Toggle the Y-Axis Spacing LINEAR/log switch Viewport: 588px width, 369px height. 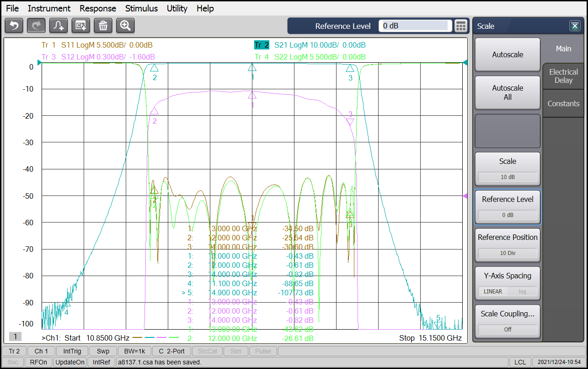click(508, 291)
